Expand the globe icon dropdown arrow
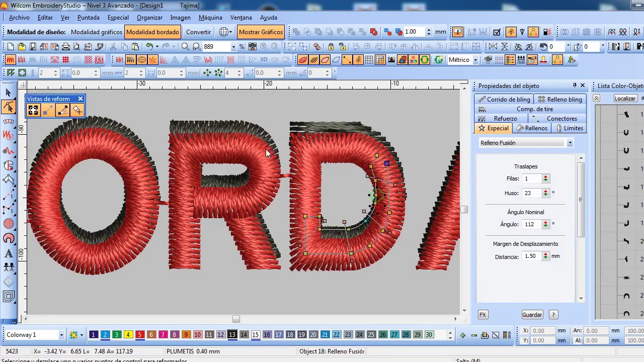The width and height of the screenshot is (644, 362). click(231, 32)
